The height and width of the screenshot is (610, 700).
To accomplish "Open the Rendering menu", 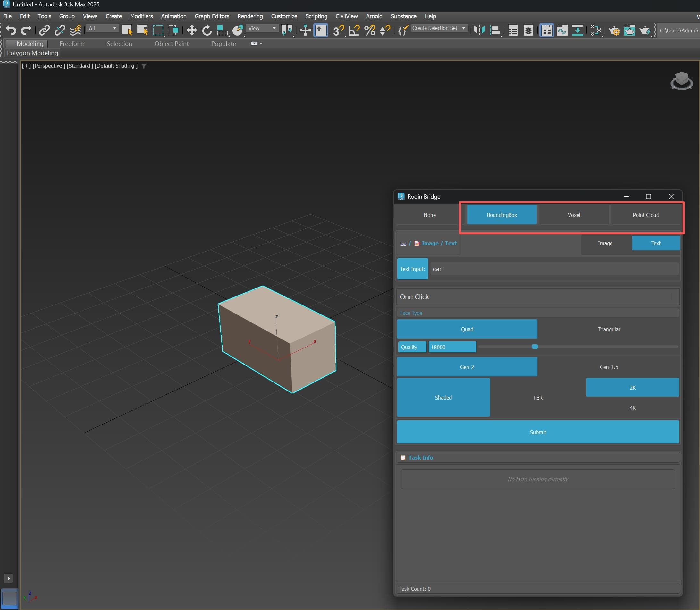I will (250, 16).
